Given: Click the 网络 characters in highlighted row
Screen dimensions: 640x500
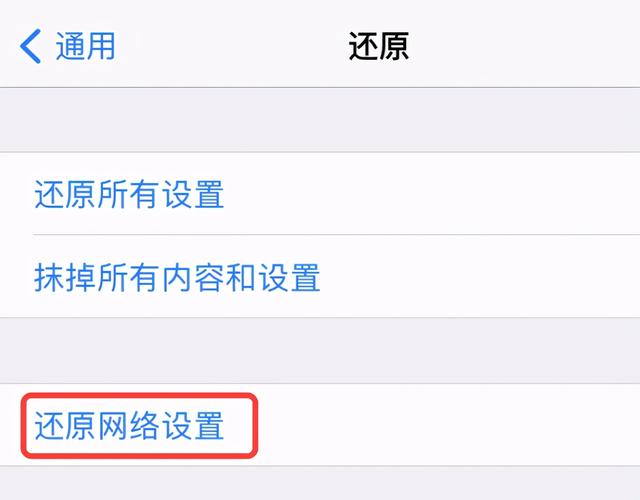Looking at the screenshot, I should click(x=129, y=425).
